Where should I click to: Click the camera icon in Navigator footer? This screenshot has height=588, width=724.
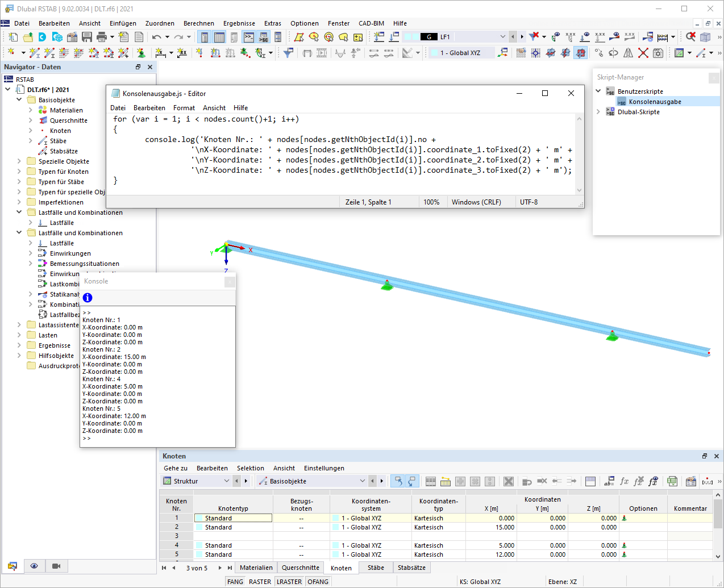(x=56, y=566)
